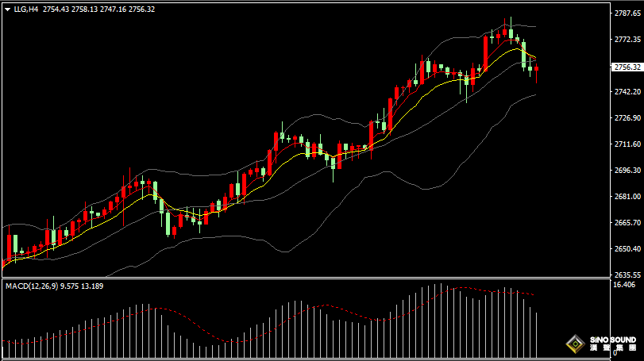Select the MACD(12,26,9) indicator label
Image resolution: width=644 pixels, height=361 pixels.
click(x=32, y=286)
